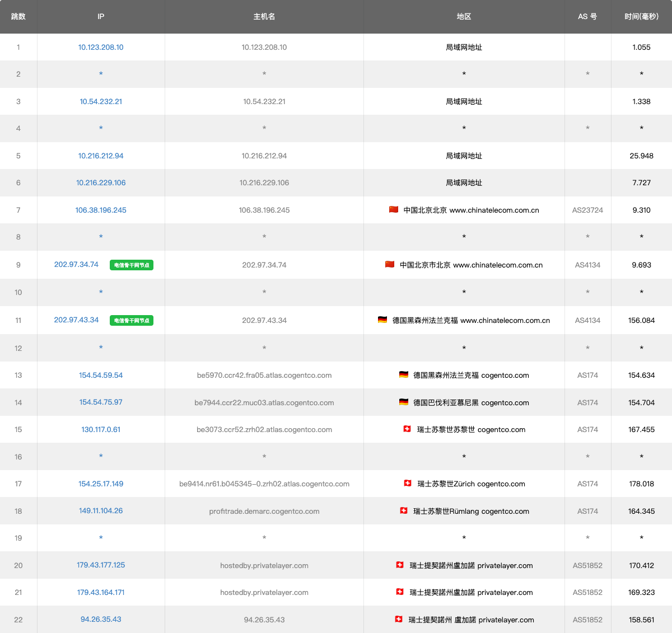This screenshot has width=672, height=633.
Task: Open IP link 106.38.196.245
Action: 101,210
